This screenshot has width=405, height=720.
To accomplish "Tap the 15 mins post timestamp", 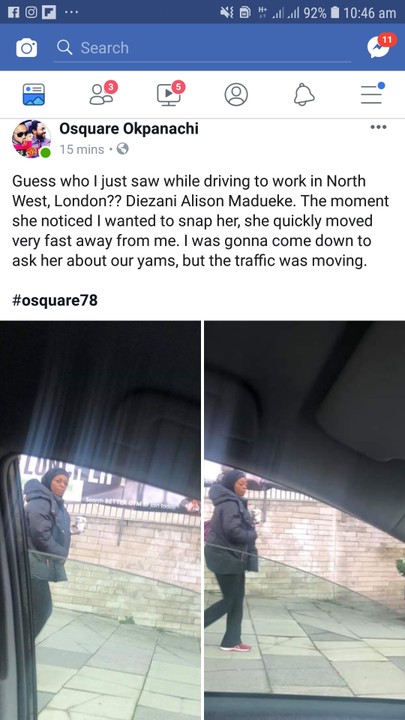I will point(82,149).
